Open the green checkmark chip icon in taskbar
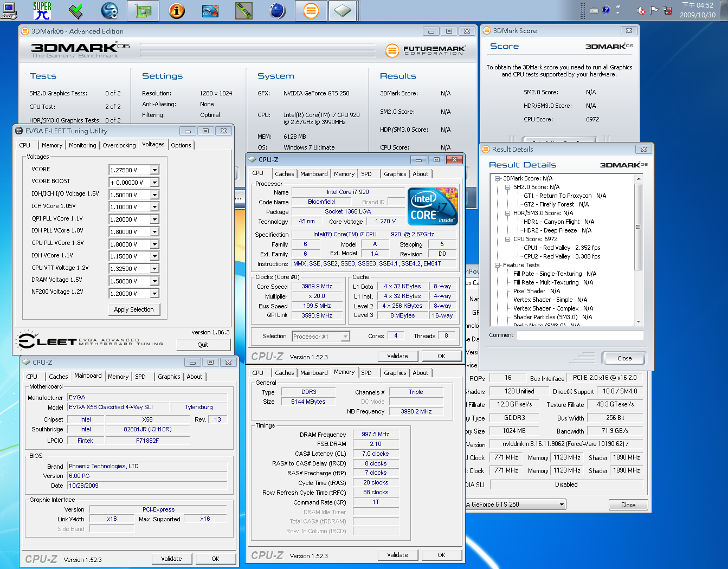728x569 pixels. 76,10
